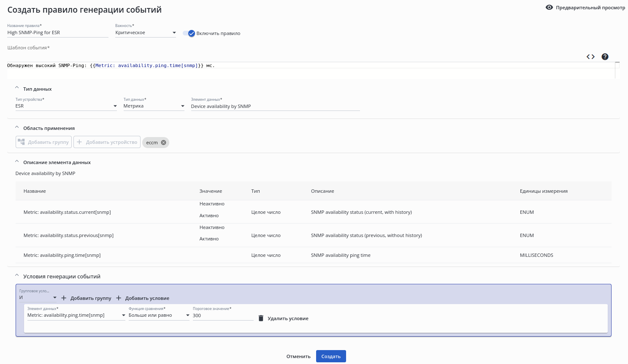Viewport: 628px width, 364px height.
Task: Click the Создать button
Action: 331,356
